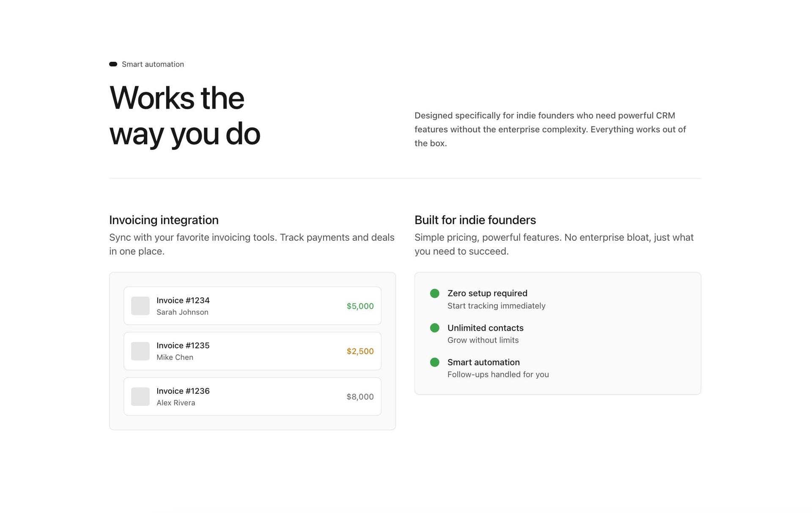Click the gray $8,000 amount
The height and width of the screenshot is (513, 812).
(360, 397)
